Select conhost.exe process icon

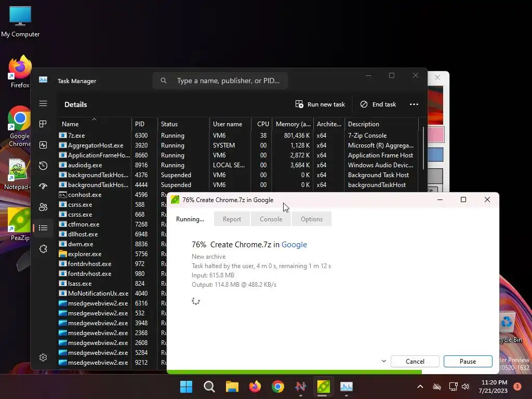coord(62,195)
